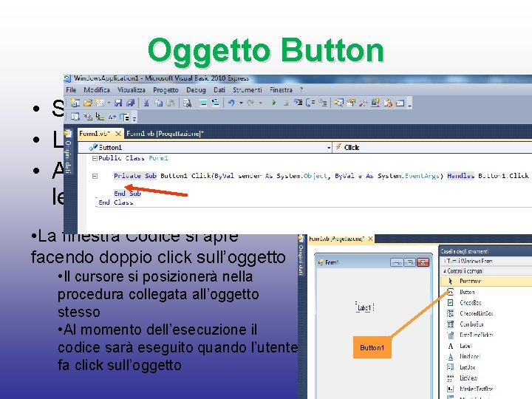Image resolution: width=532 pixels, height=399 pixels.
Task: Click Display Quick Info icon
Action: 100,117
